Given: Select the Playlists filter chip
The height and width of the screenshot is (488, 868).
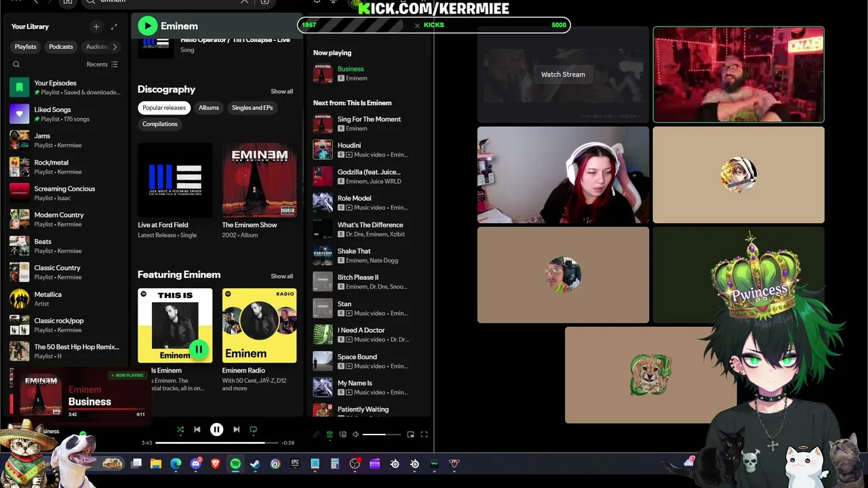Looking at the screenshot, I should [26, 47].
